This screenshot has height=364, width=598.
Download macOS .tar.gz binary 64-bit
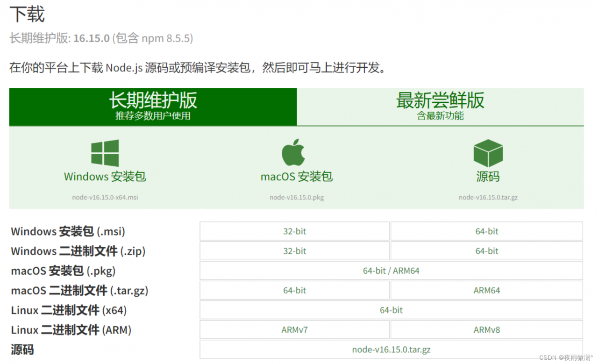point(294,290)
